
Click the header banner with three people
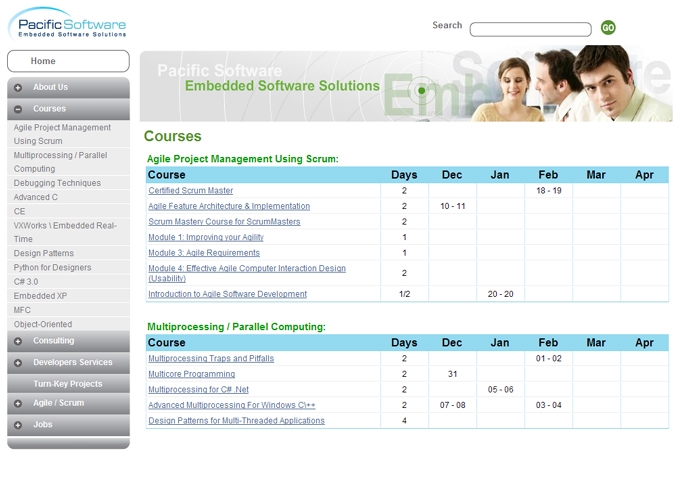pyautogui.click(x=406, y=84)
